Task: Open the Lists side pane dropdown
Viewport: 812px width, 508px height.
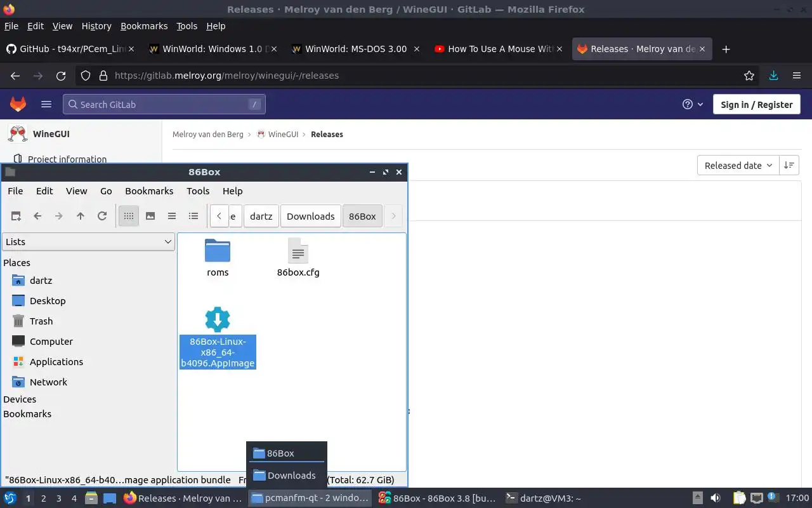Action: pos(88,241)
